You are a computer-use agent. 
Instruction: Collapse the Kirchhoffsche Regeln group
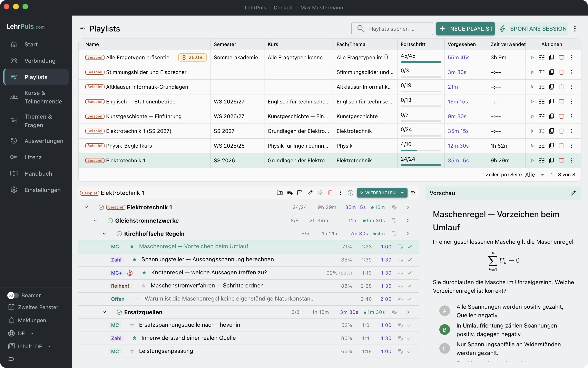point(104,234)
